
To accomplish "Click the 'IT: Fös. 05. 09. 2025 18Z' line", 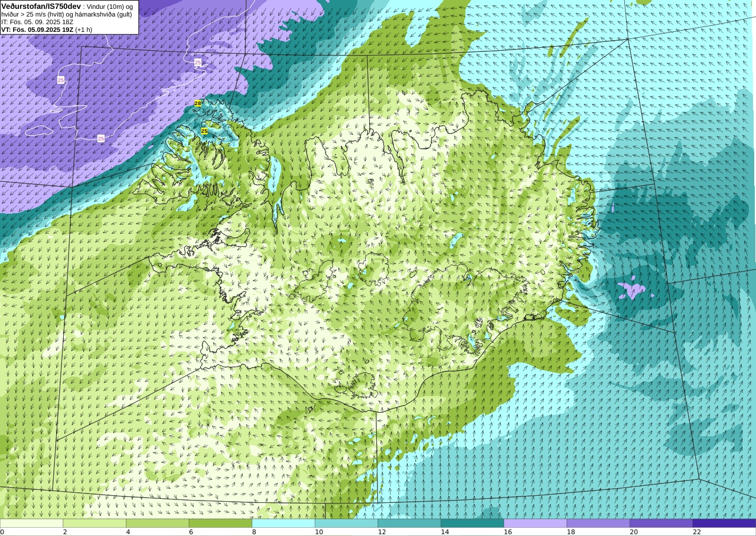I will 37,22.
